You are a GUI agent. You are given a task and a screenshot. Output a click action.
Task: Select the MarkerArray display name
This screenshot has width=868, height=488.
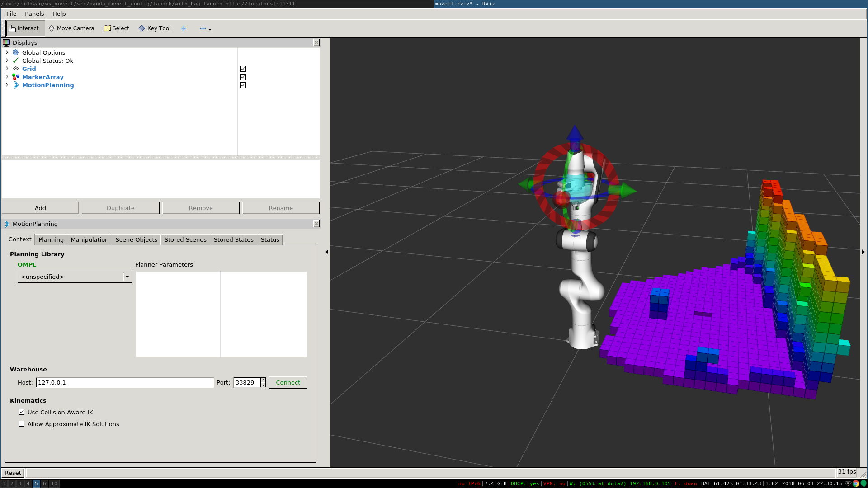[x=43, y=77]
